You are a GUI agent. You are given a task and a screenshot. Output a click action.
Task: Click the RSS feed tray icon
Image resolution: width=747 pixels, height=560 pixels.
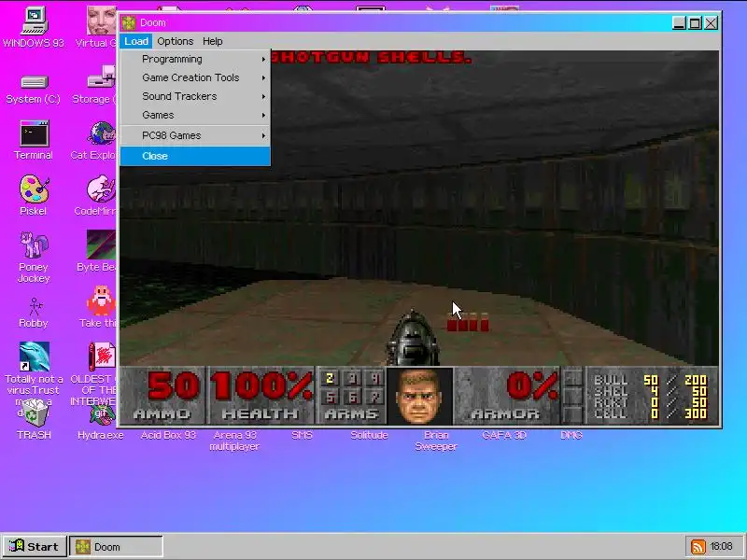tap(698, 547)
